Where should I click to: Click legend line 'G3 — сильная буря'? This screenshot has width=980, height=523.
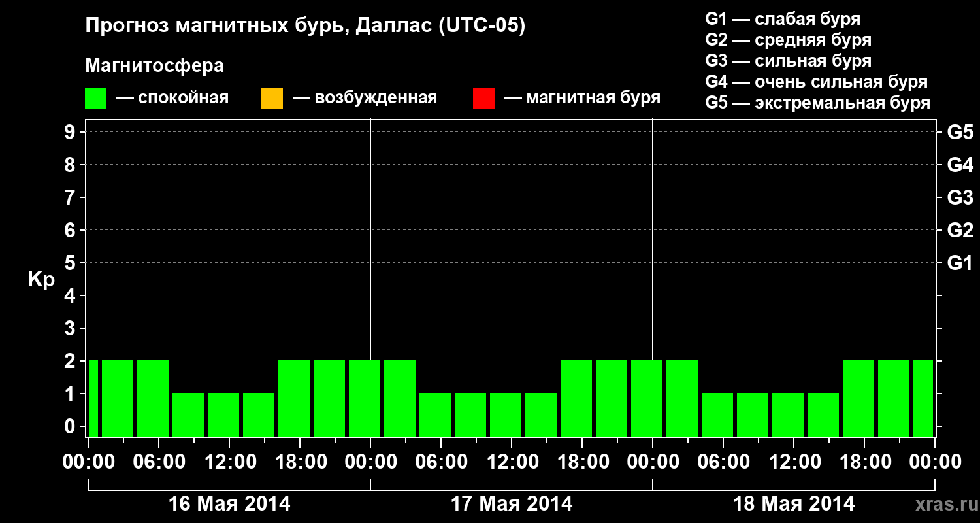click(x=788, y=61)
